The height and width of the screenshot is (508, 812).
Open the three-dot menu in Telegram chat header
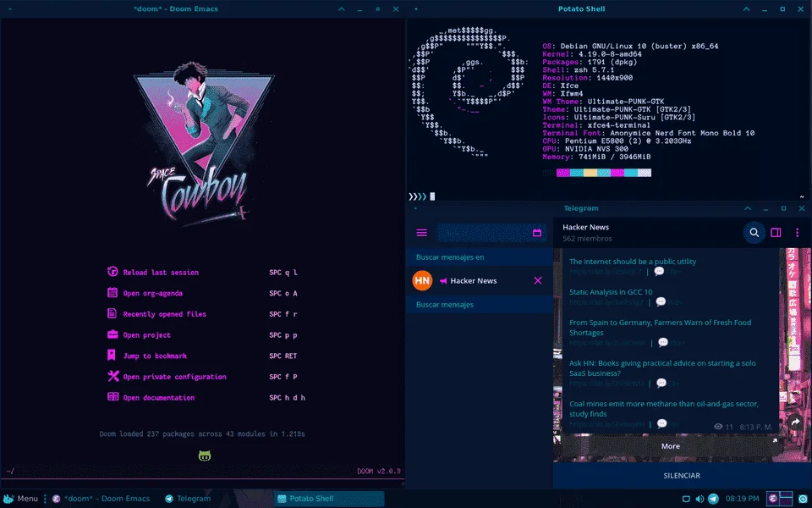[x=797, y=233]
